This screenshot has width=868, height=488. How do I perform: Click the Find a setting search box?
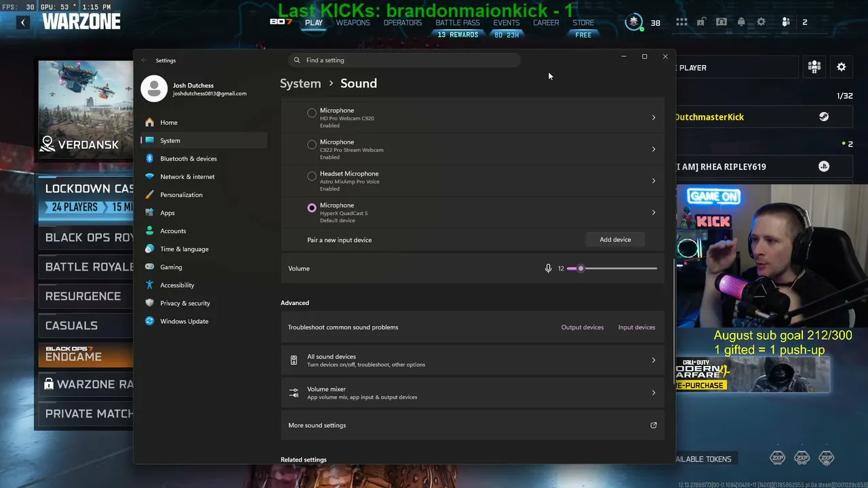coord(404,60)
